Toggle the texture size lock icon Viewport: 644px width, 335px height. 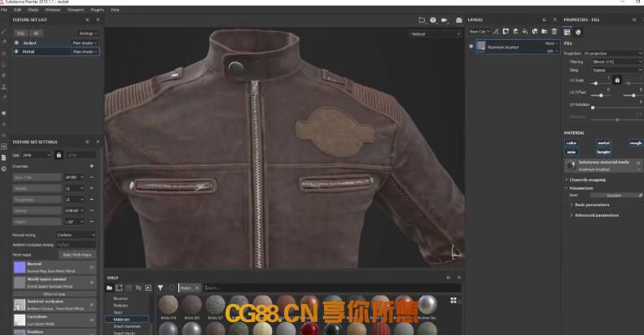pyautogui.click(x=59, y=155)
